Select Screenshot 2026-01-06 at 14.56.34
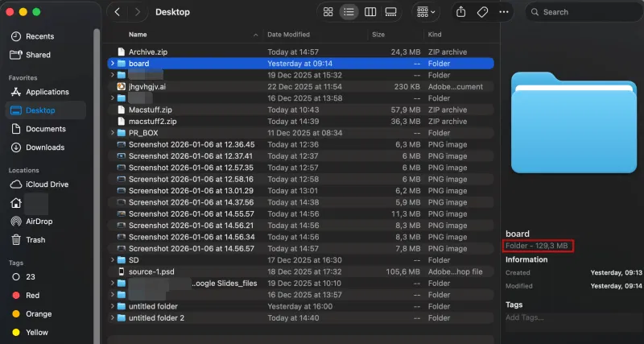The height and width of the screenshot is (344, 644). (300, 237)
